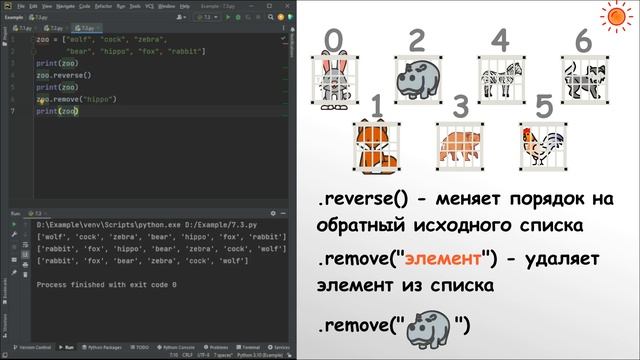Screen dimensions: 640x360
Task: Click the caged hippo picture numbered 2
Action: tap(418, 80)
